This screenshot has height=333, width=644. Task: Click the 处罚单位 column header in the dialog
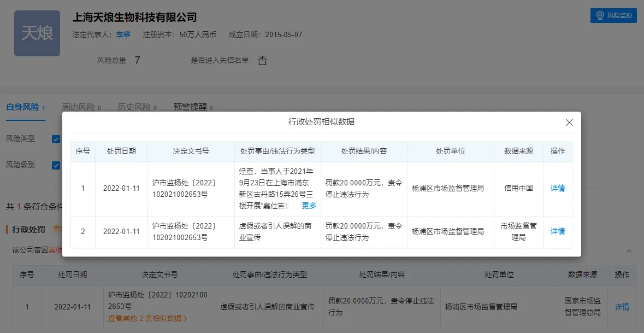(x=451, y=151)
